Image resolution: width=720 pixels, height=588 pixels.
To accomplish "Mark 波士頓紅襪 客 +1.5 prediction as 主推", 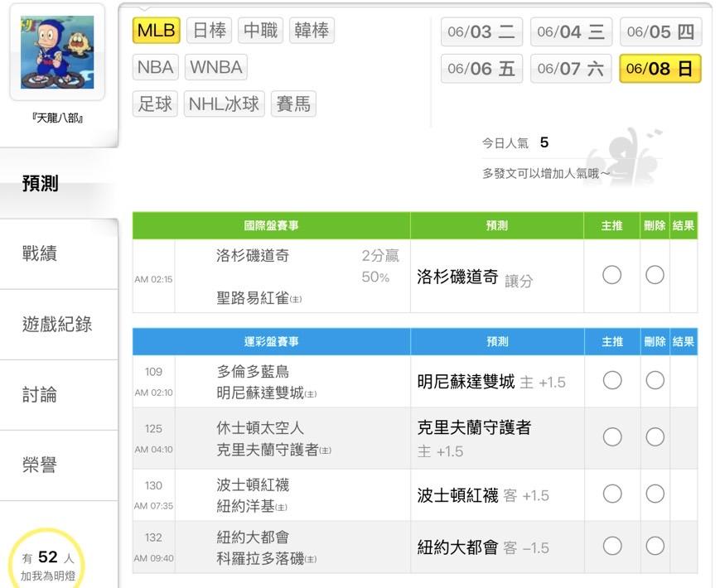I will (612, 494).
